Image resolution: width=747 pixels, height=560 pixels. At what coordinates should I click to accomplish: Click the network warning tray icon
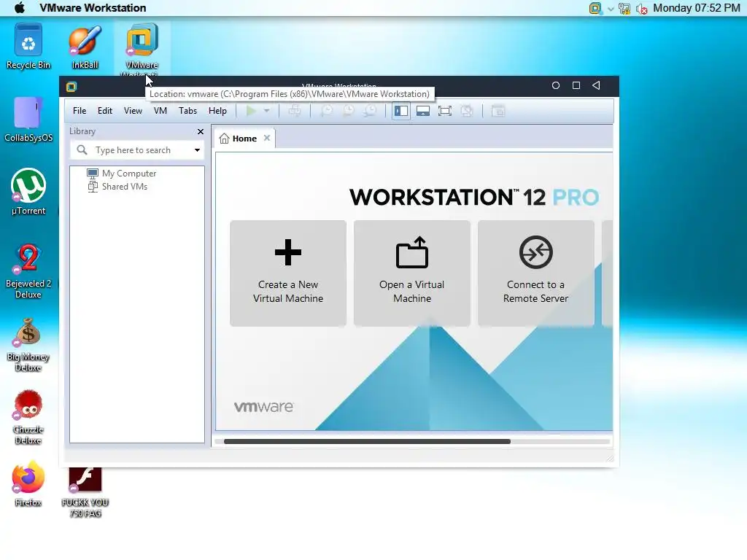point(624,8)
